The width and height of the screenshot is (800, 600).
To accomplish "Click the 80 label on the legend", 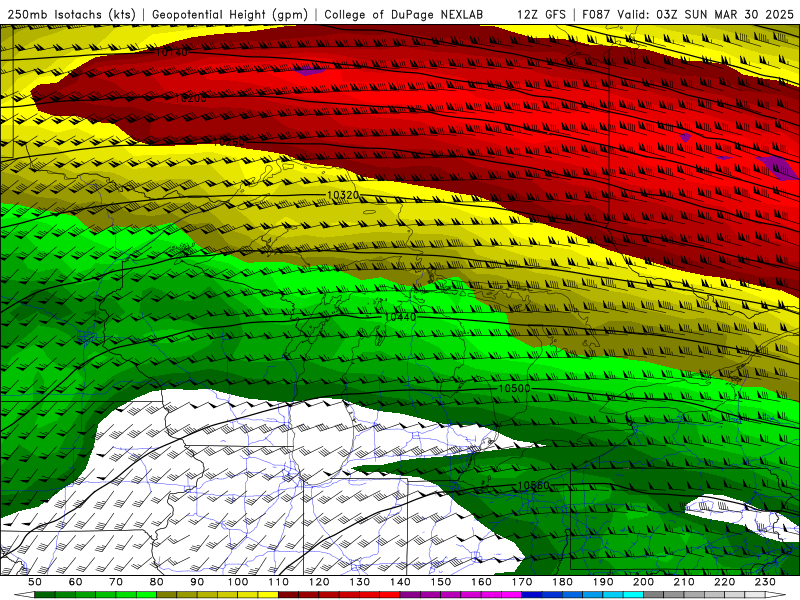I will (x=157, y=582).
